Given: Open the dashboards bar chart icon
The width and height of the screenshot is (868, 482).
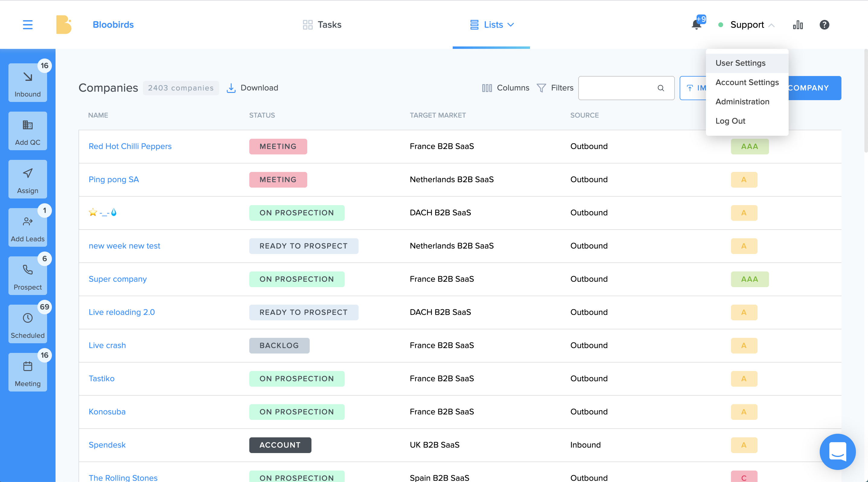Looking at the screenshot, I should tap(798, 25).
